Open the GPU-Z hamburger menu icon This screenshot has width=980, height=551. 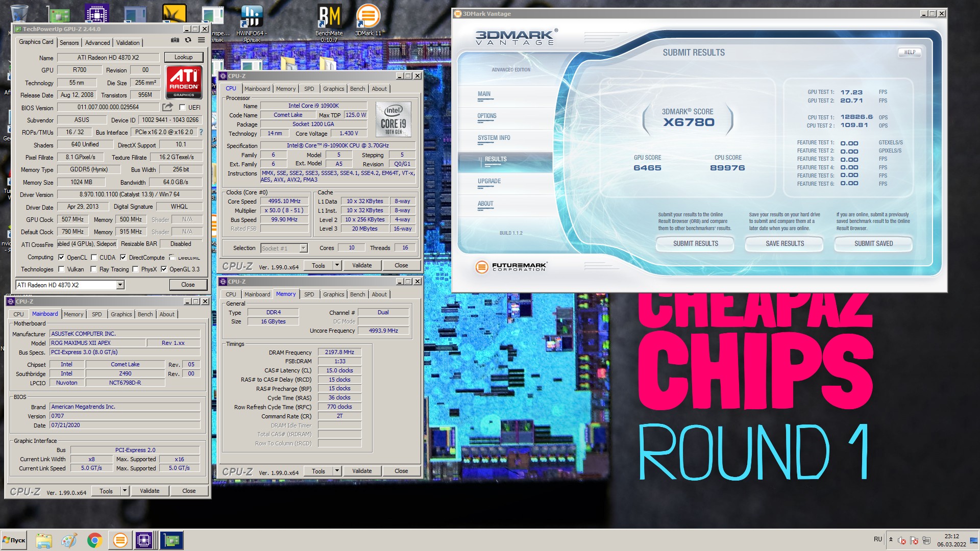point(202,40)
